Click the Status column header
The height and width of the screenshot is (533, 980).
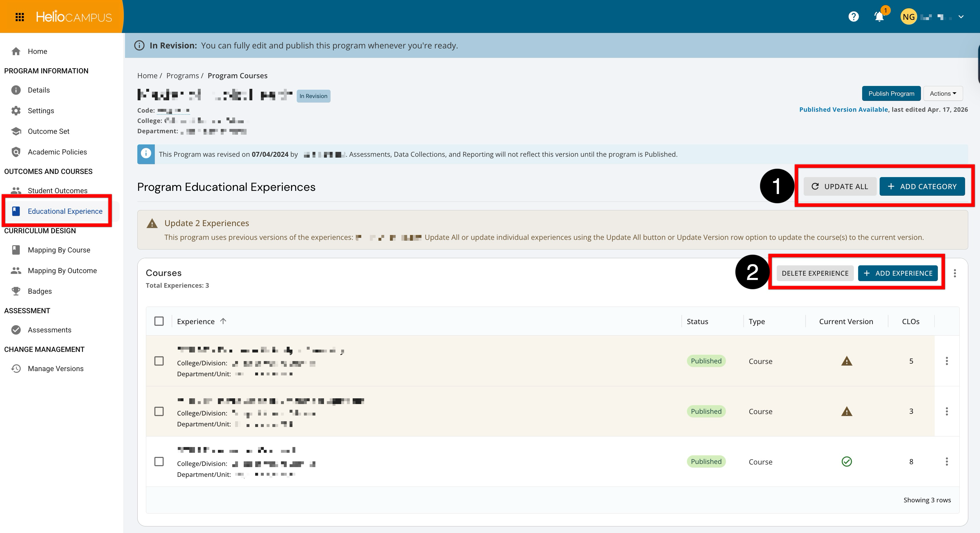click(697, 322)
